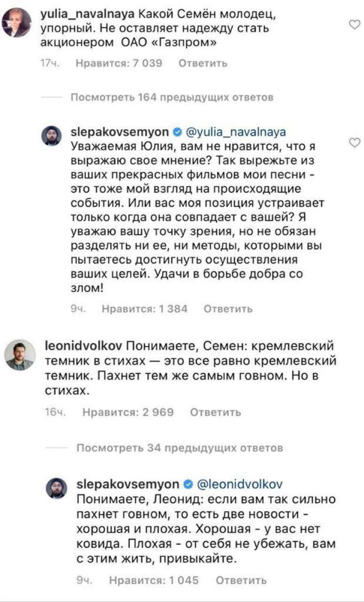Screen dimensions: 364x602
Task: Follow the @leonidvolkov mention link
Action: [240, 484]
